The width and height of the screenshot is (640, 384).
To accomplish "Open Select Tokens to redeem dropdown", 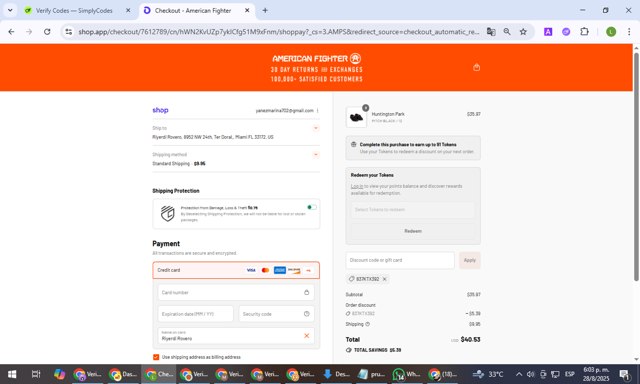I will [x=413, y=210].
